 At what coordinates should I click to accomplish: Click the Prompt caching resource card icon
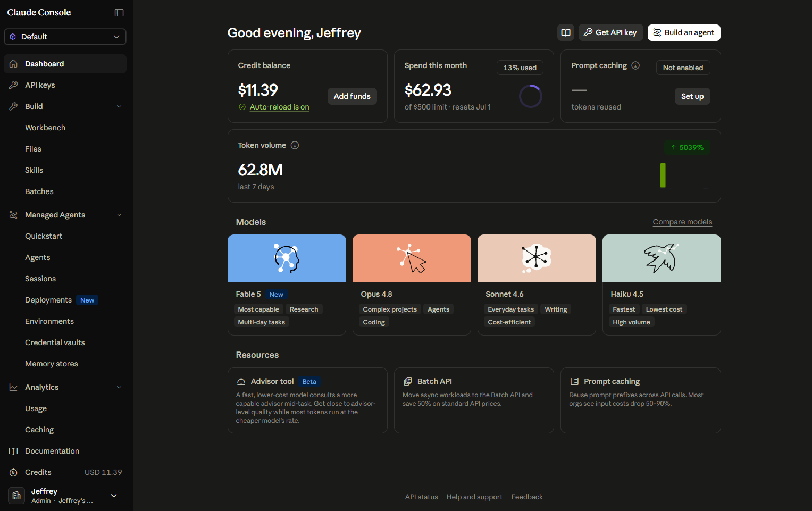coord(574,381)
